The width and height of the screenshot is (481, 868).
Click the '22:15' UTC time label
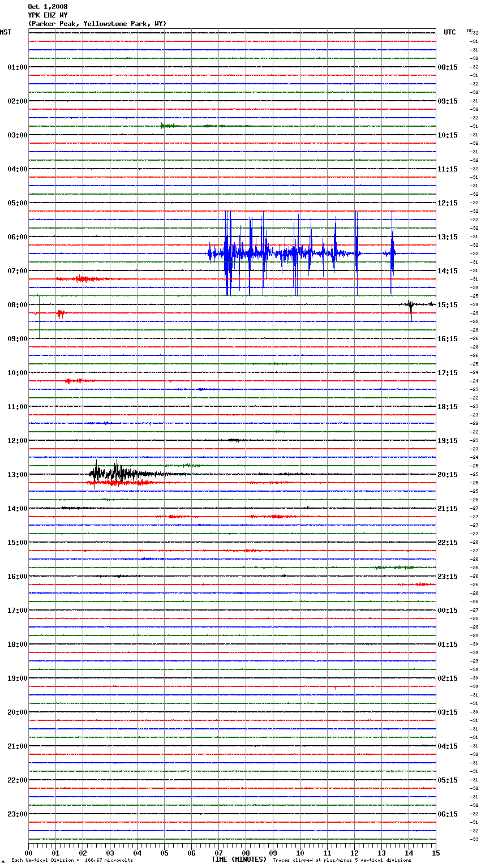tap(448, 543)
